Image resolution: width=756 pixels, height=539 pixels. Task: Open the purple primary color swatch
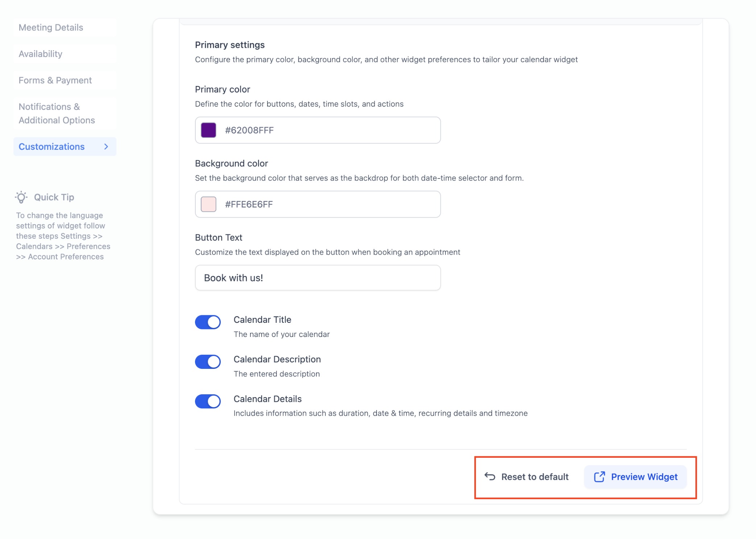click(208, 130)
